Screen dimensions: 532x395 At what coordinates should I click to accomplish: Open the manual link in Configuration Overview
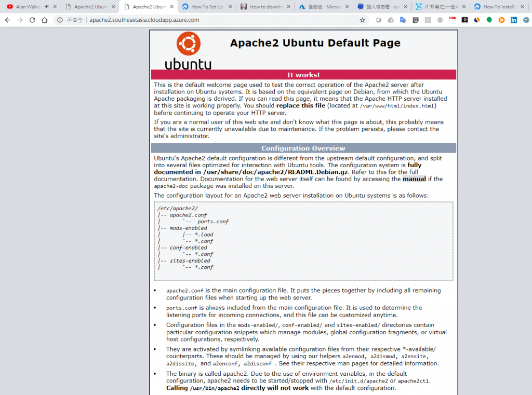(x=414, y=179)
